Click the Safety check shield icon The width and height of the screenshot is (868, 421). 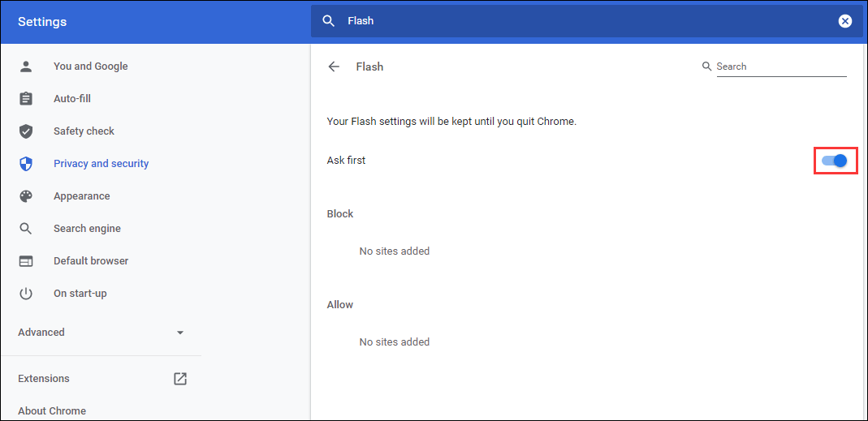[x=26, y=131]
